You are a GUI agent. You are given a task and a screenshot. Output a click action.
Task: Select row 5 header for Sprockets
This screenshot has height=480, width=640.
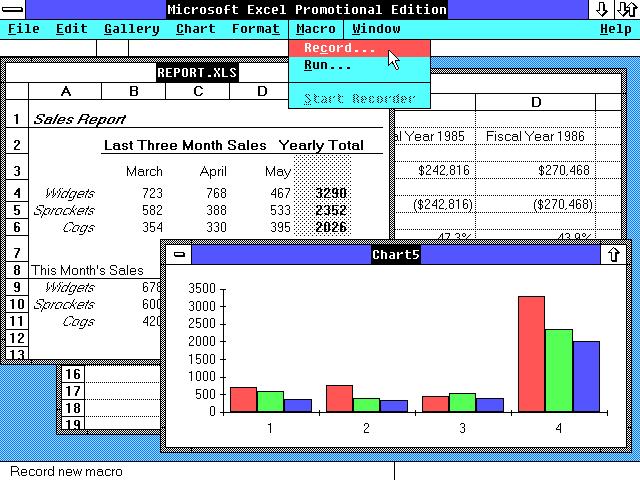(17, 210)
